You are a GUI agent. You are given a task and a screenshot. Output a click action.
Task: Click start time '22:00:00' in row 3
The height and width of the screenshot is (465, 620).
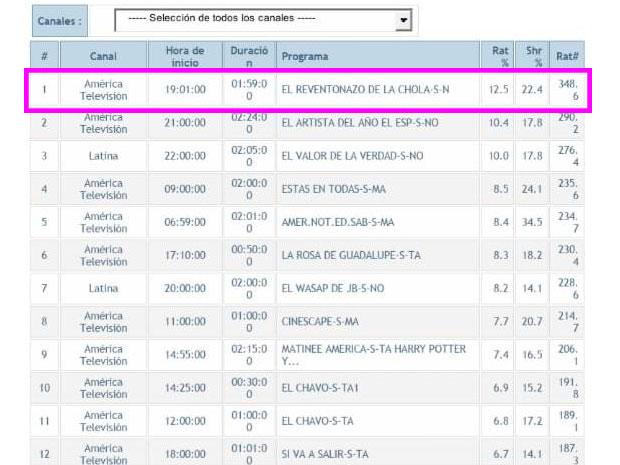point(185,156)
